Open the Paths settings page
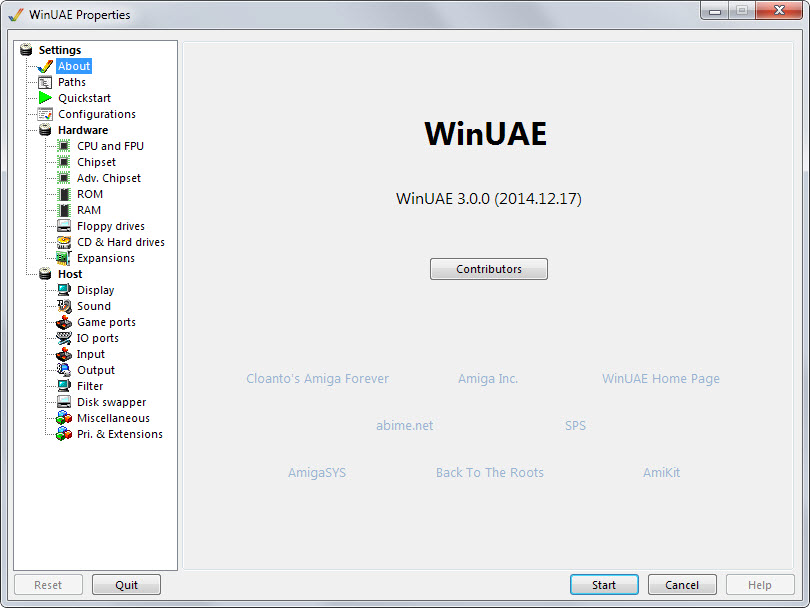 pyautogui.click(x=71, y=82)
